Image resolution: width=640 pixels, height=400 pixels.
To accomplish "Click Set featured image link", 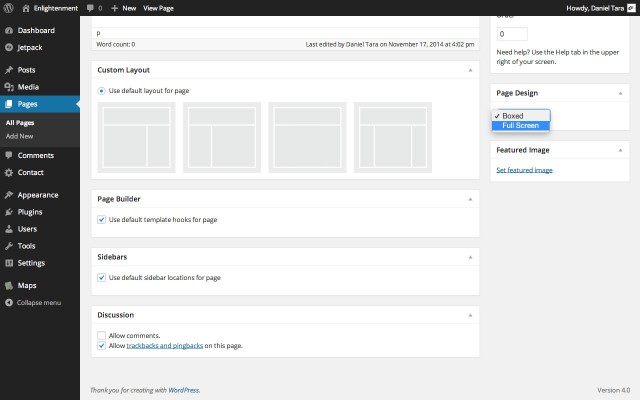I will point(524,170).
